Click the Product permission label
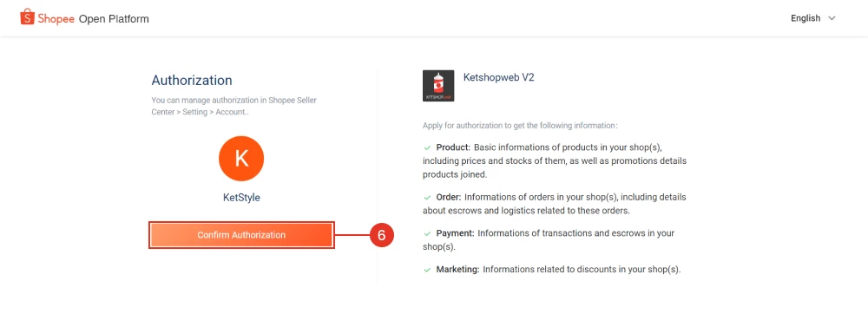 (x=453, y=148)
